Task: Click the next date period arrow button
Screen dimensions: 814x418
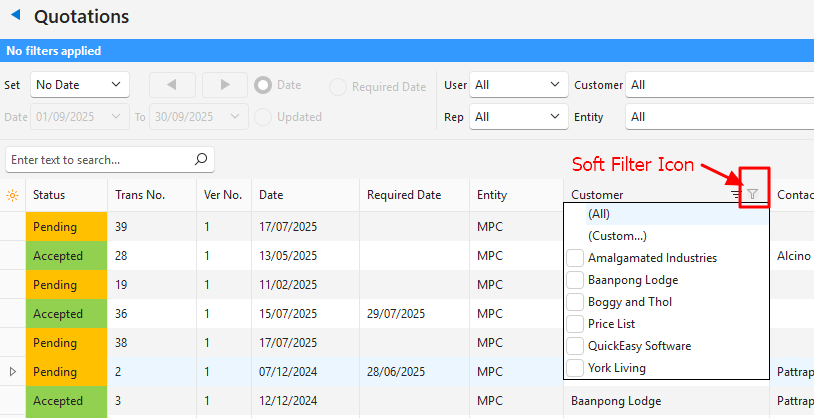Action: [x=224, y=86]
